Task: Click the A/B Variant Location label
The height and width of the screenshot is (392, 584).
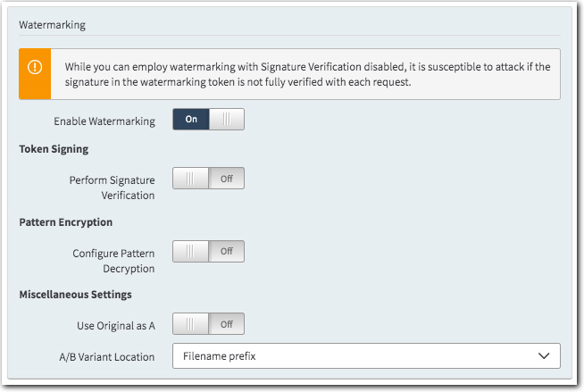Action: click(x=101, y=357)
